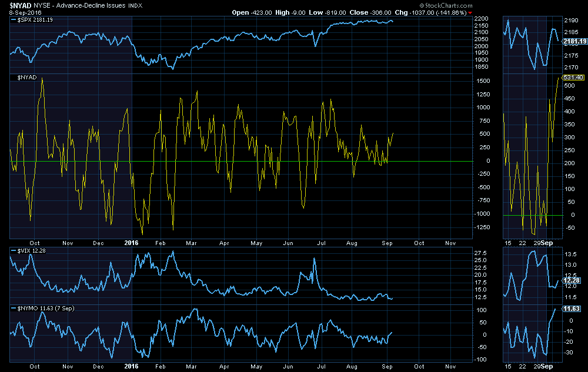The image size is (588, 372).
Task: Click the $VIX legend line marker
Action: click(x=14, y=252)
